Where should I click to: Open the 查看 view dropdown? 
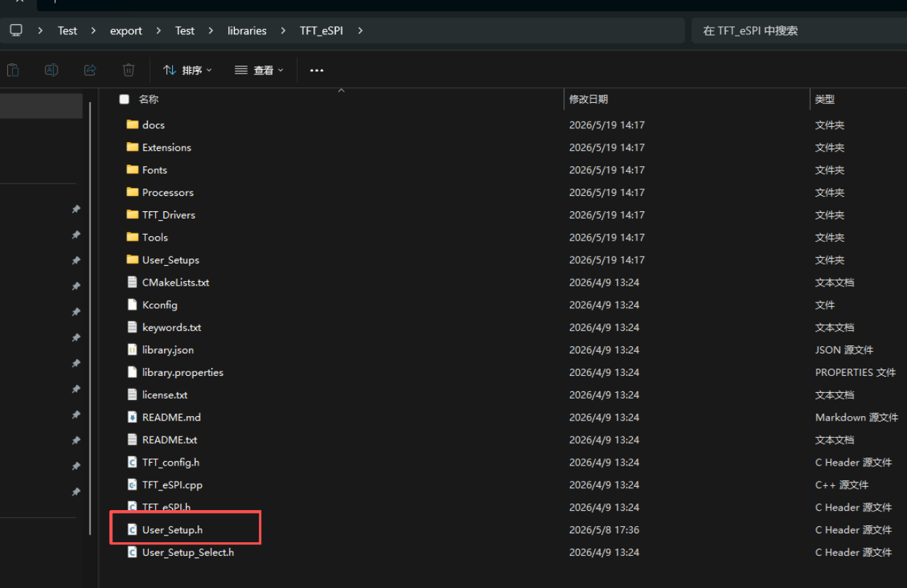click(259, 70)
